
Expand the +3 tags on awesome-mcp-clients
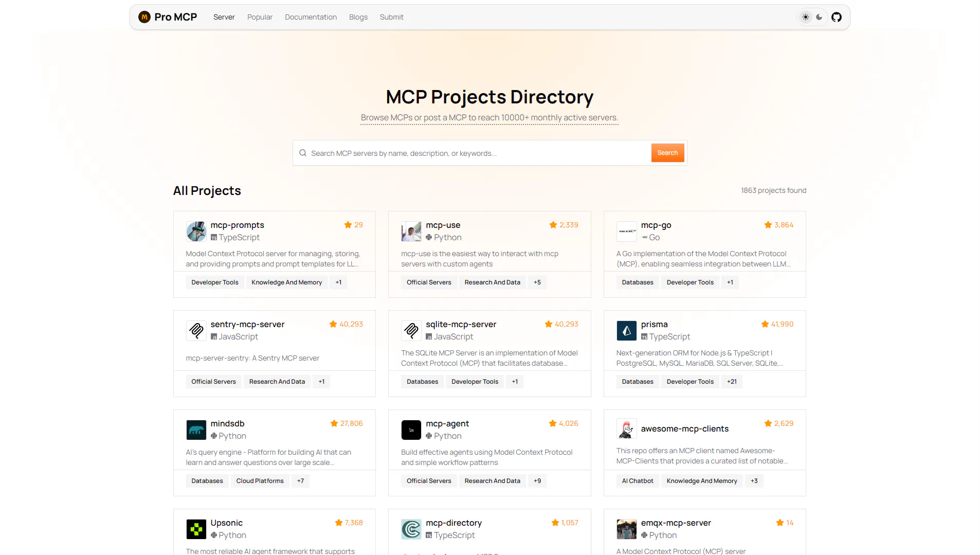(754, 481)
